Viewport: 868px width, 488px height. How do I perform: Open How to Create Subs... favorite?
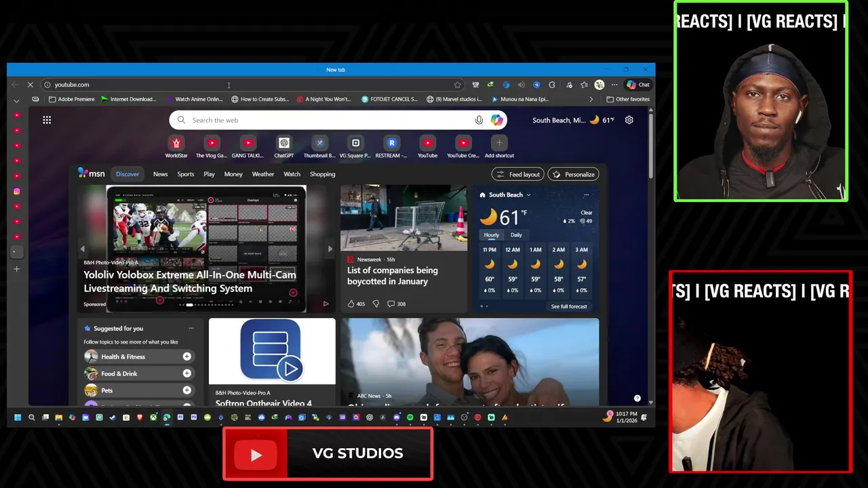click(x=260, y=99)
